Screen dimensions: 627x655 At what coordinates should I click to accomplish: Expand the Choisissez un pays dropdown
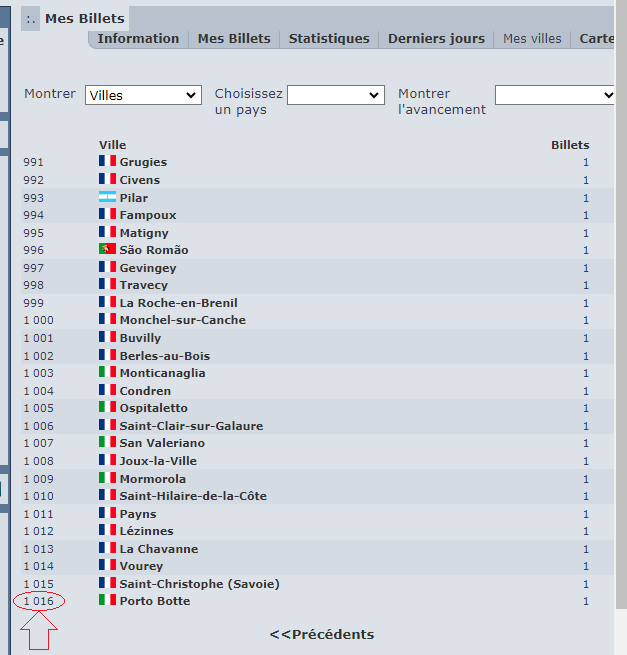click(335, 95)
